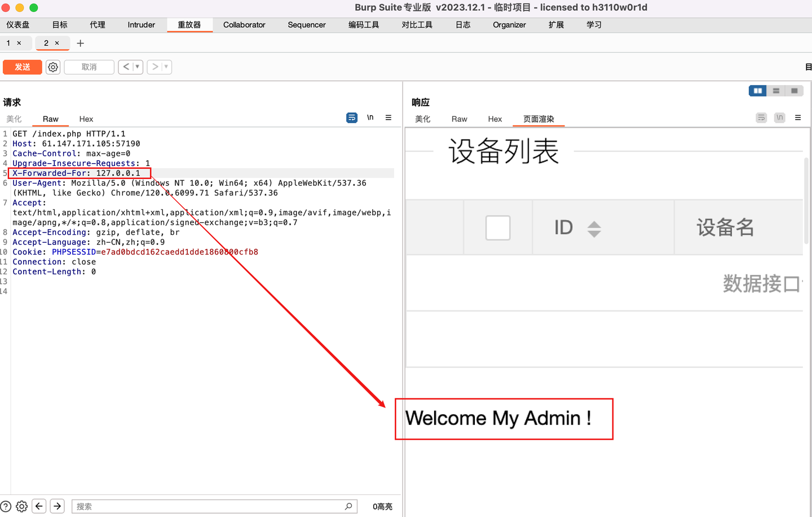812x517 pixels.
Task: Open the request editor hamburger menu
Action: coord(388,117)
